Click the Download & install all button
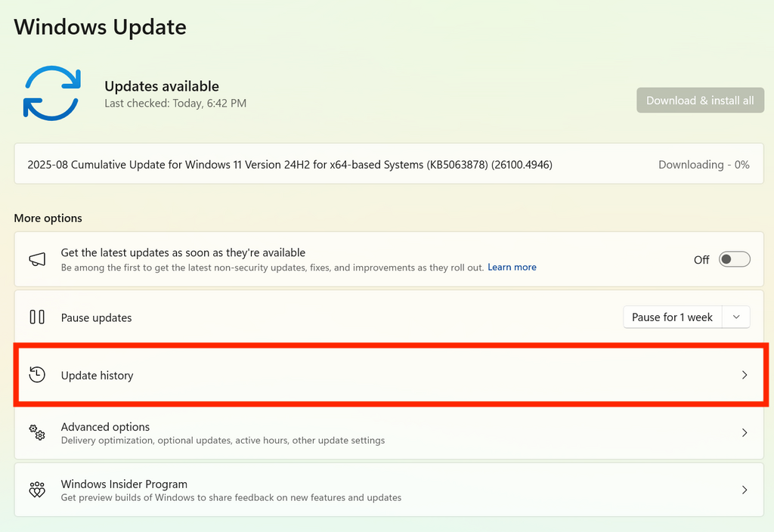 (x=700, y=101)
